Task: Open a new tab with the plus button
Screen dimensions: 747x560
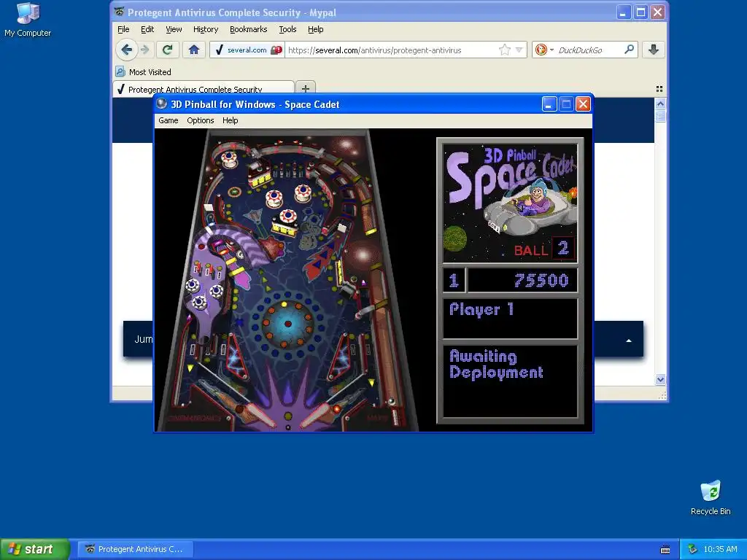Action: (306, 88)
